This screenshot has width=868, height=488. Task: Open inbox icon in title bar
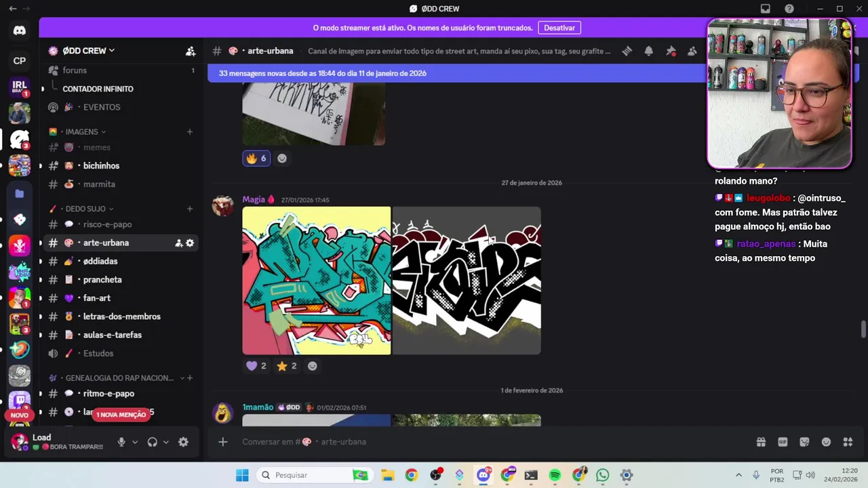(x=766, y=9)
